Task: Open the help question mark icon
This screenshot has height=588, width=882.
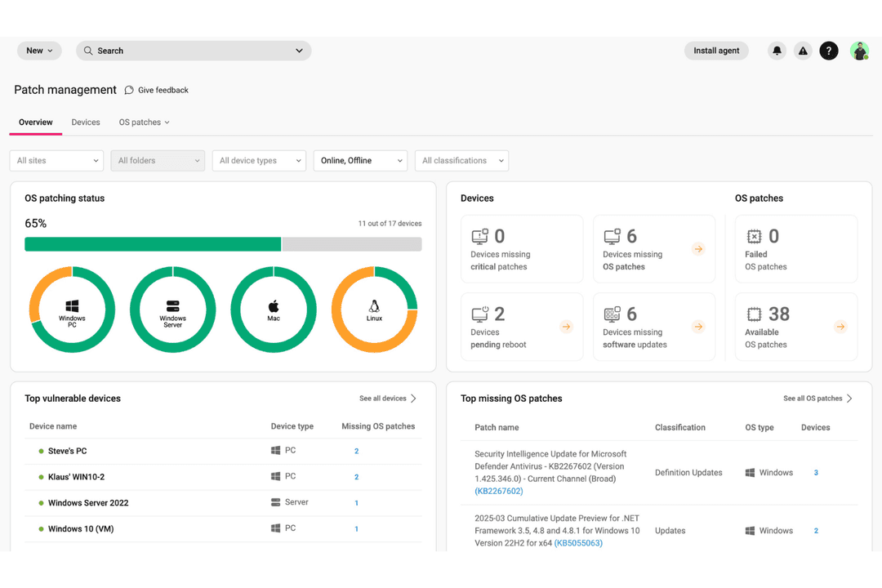Action: pyautogui.click(x=829, y=51)
